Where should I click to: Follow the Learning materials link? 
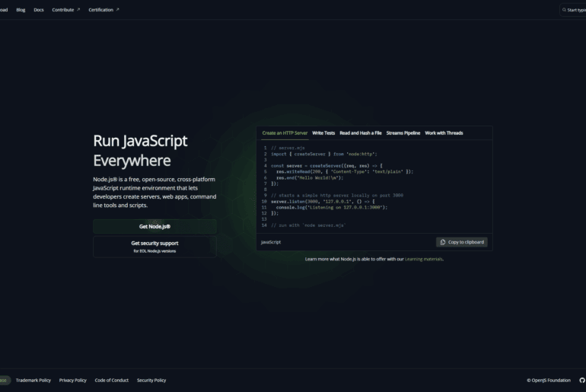423,259
